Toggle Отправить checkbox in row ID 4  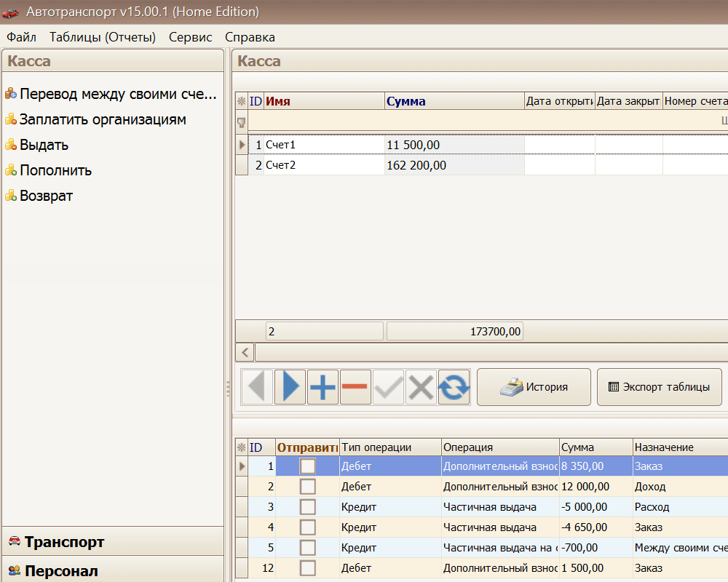[307, 527]
